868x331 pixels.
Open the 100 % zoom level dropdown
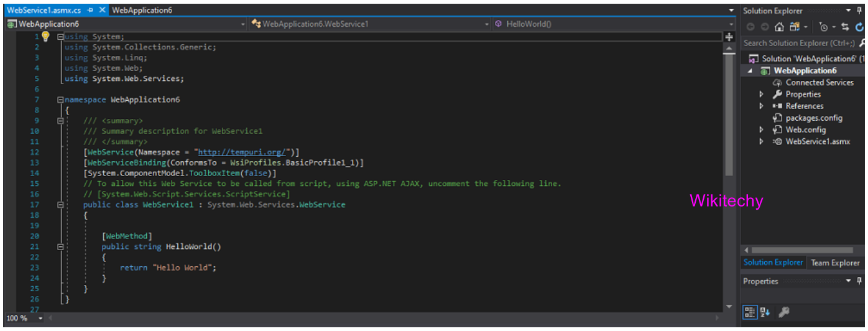click(x=41, y=319)
